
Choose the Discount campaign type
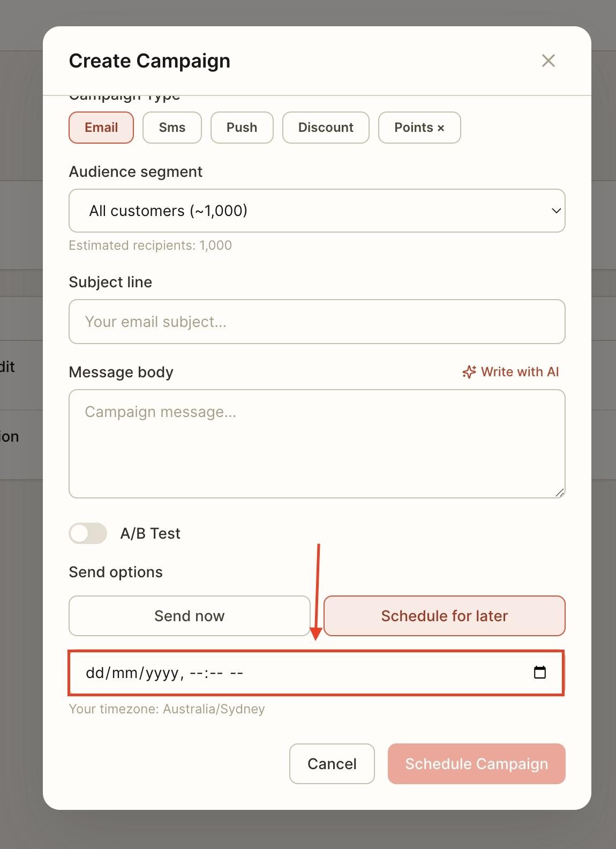(x=326, y=128)
